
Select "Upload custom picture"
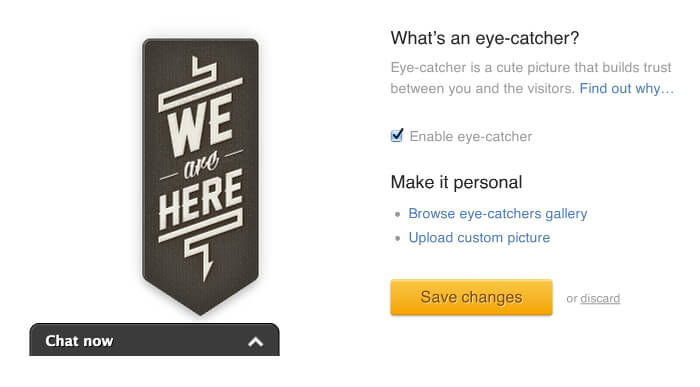[479, 237]
